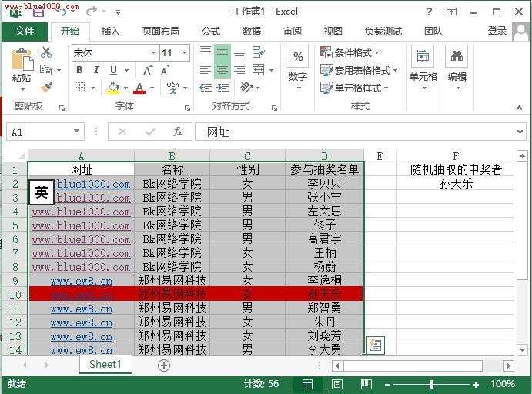
Task: Select the Format Painter brush icon
Action: 46,88
